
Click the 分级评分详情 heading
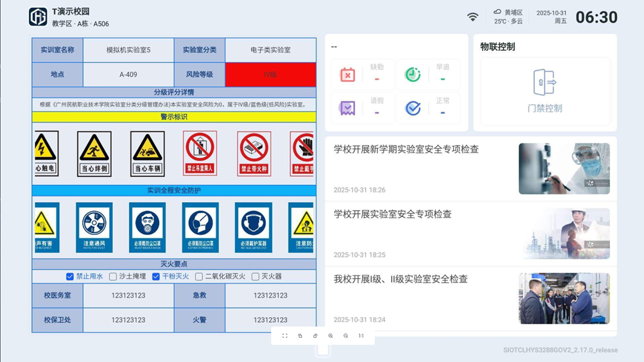pos(174,92)
